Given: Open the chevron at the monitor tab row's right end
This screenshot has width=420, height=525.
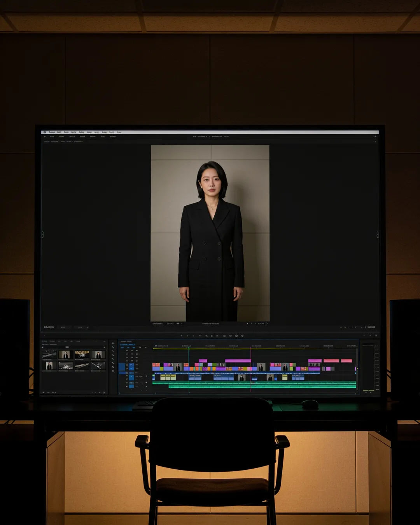Looking at the screenshot, I should pyautogui.click(x=375, y=142).
